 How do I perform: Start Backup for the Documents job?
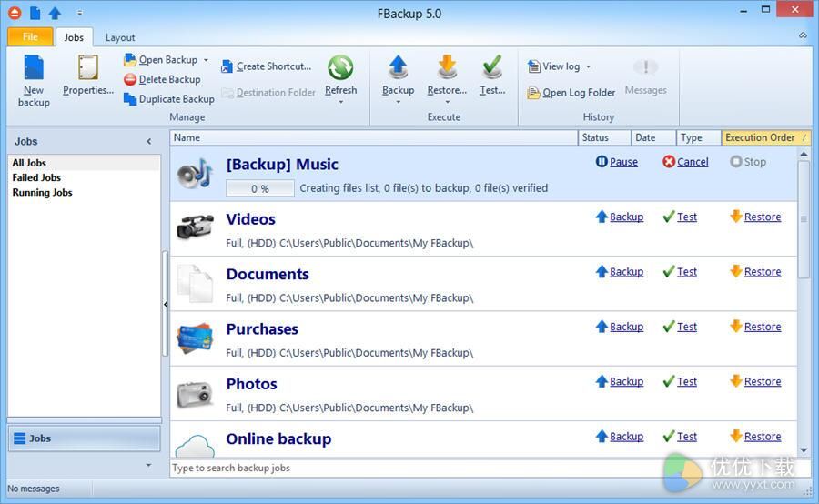tap(620, 272)
